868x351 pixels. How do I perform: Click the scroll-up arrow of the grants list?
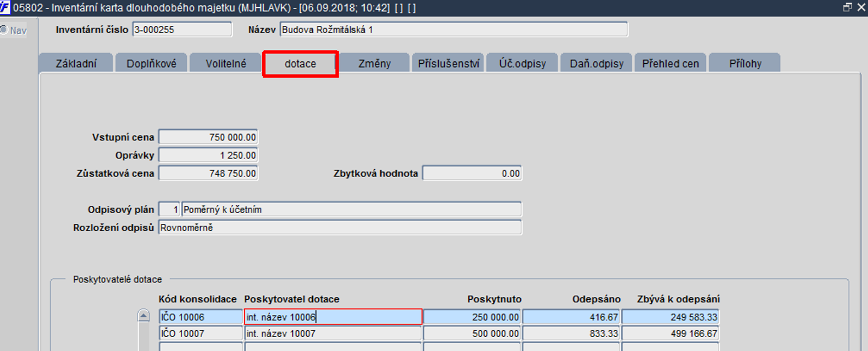pos(143,315)
